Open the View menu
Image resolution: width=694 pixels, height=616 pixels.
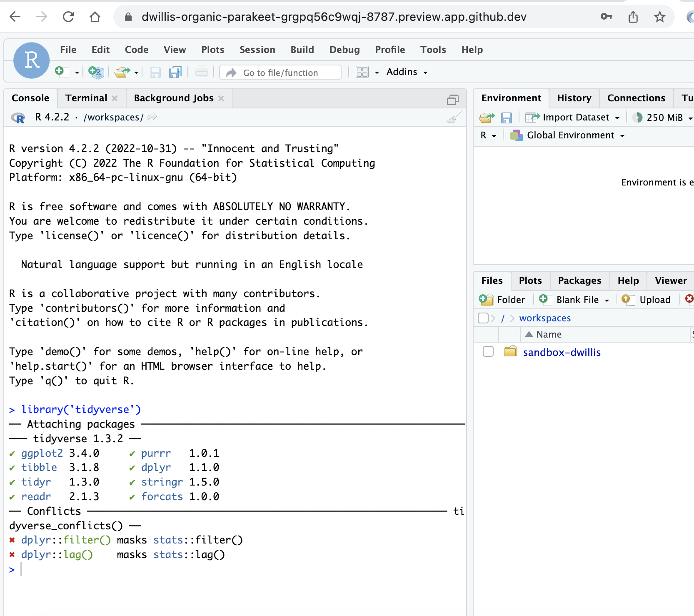[x=175, y=50]
